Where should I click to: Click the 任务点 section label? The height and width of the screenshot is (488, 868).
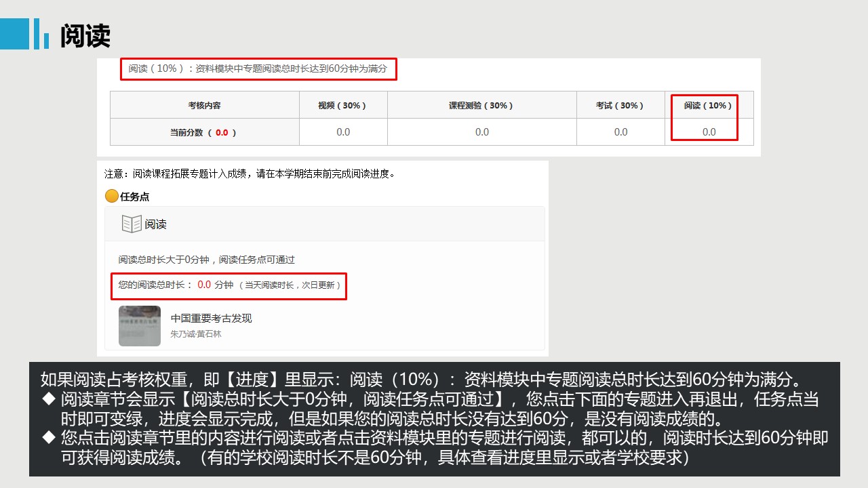pyautogui.click(x=134, y=197)
